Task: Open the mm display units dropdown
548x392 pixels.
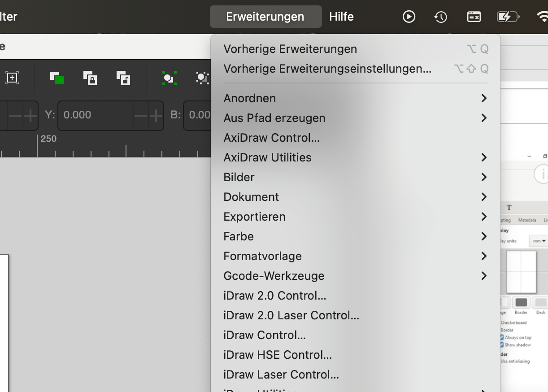Action: [538, 241]
